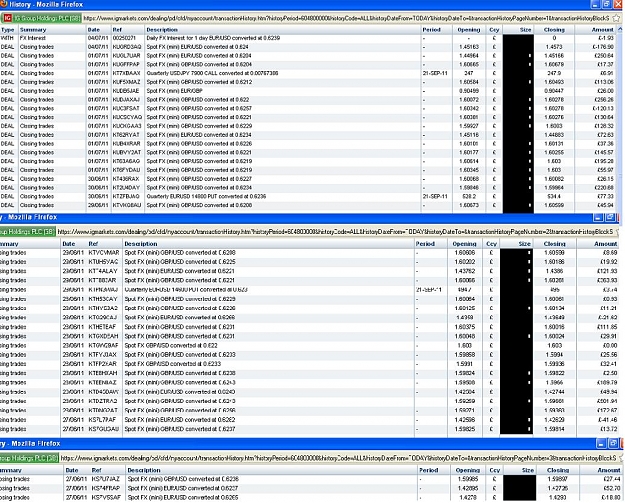Click opening value '0.90499' in top table
The width and height of the screenshot is (625, 503).
469,90
